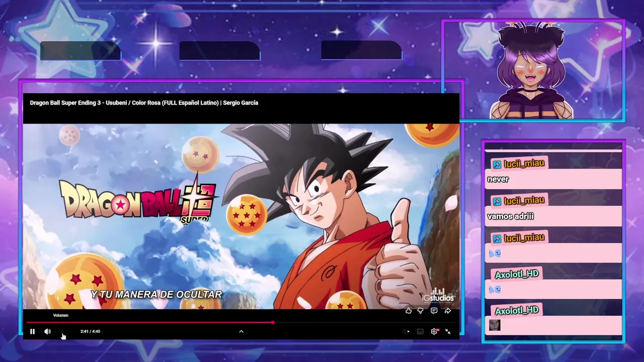Share the video with the arrow icon

[x=447, y=311]
